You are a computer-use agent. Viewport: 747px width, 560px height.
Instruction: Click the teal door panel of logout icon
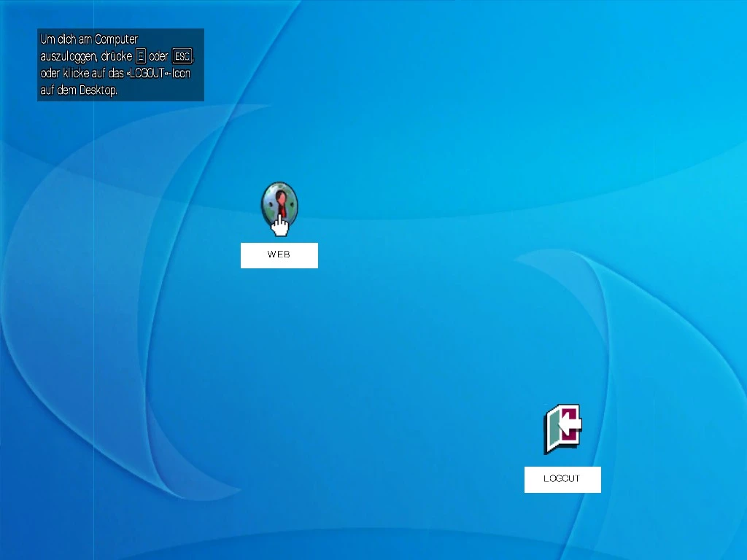[x=553, y=430]
